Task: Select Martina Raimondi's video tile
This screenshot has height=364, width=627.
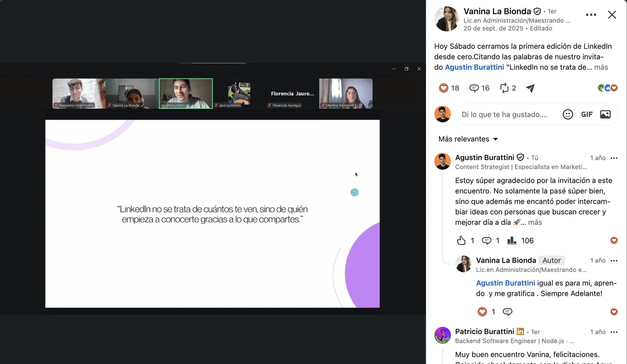Action: (x=346, y=94)
